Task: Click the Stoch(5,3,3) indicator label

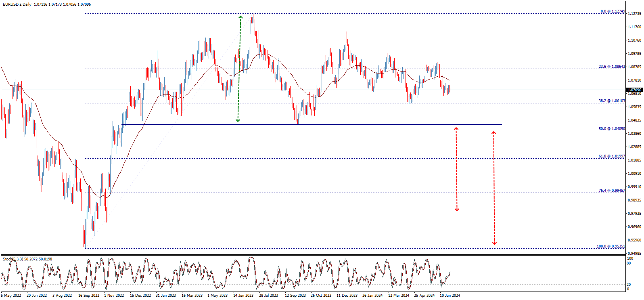Action: [x=13, y=259]
